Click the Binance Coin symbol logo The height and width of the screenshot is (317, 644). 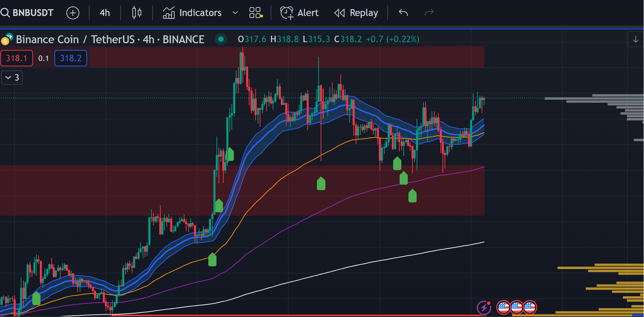7,39
